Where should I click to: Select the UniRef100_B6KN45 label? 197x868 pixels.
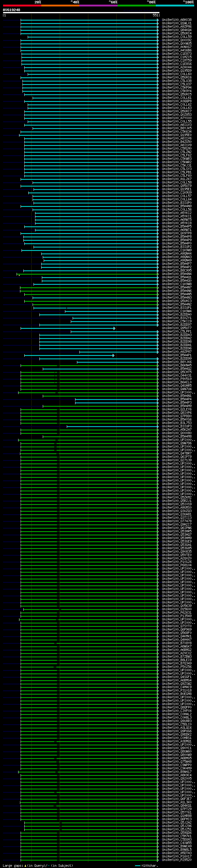(x=177, y=365)
